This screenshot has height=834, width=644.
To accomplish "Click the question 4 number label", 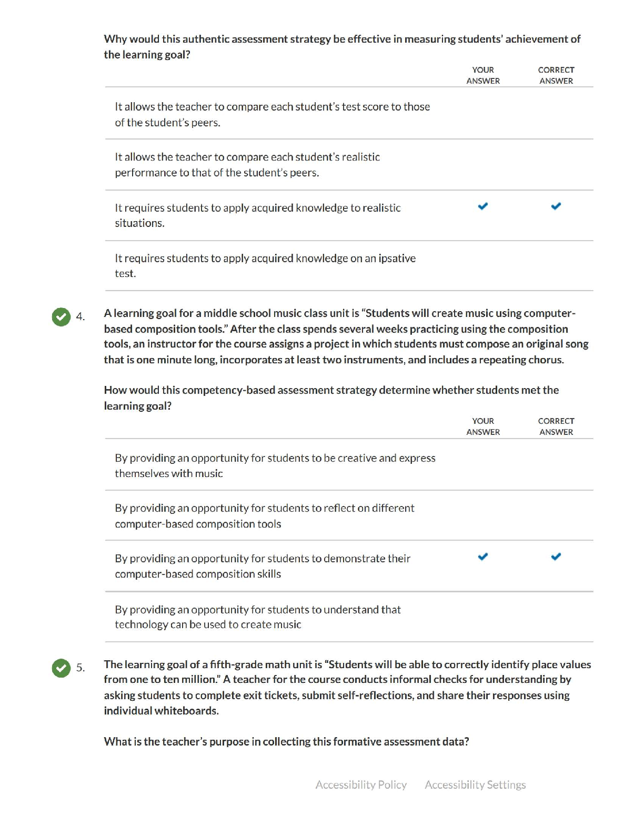I will point(80,316).
